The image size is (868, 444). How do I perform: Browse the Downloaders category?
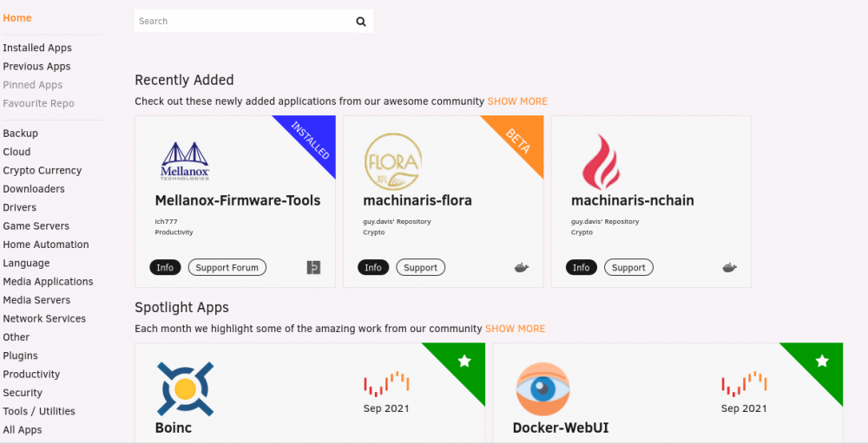(x=34, y=188)
